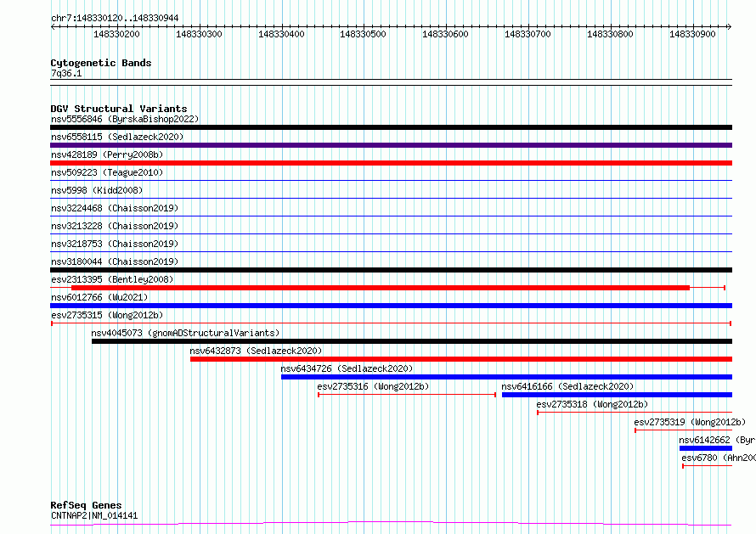Open the nsv5998 (Kidd2008) variant label
Viewport: 756px width, 534px height.
coord(97,191)
